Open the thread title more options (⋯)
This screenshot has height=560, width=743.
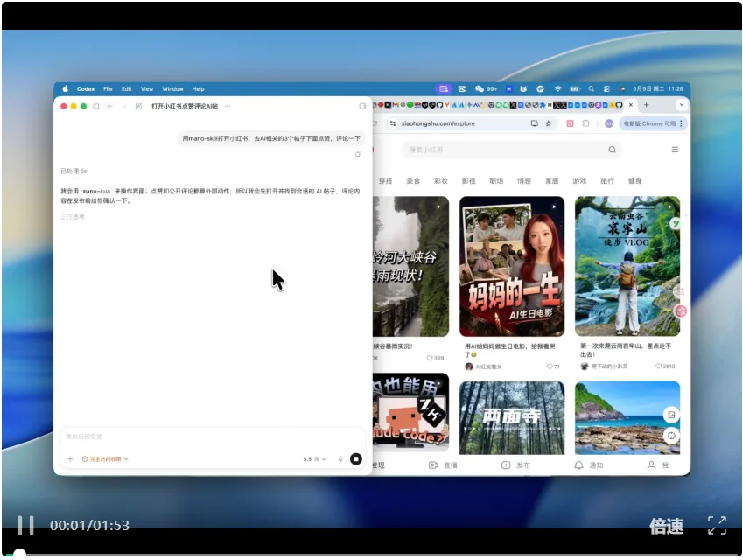point(228,106)
